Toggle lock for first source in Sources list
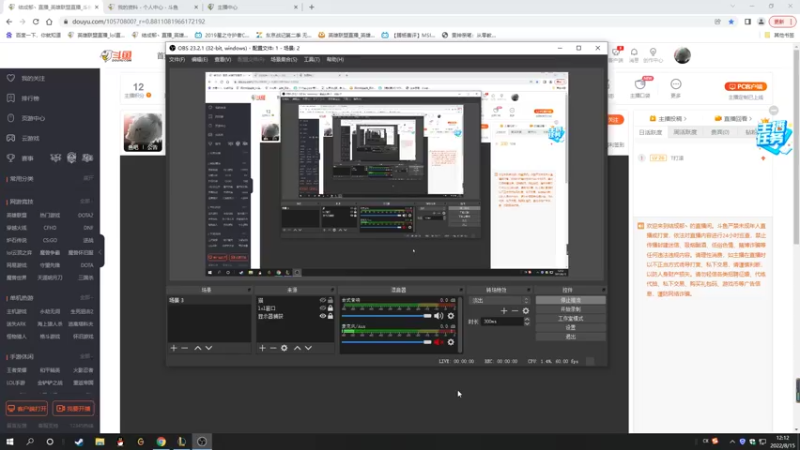The image size is (800, 450). pos(330,301)
